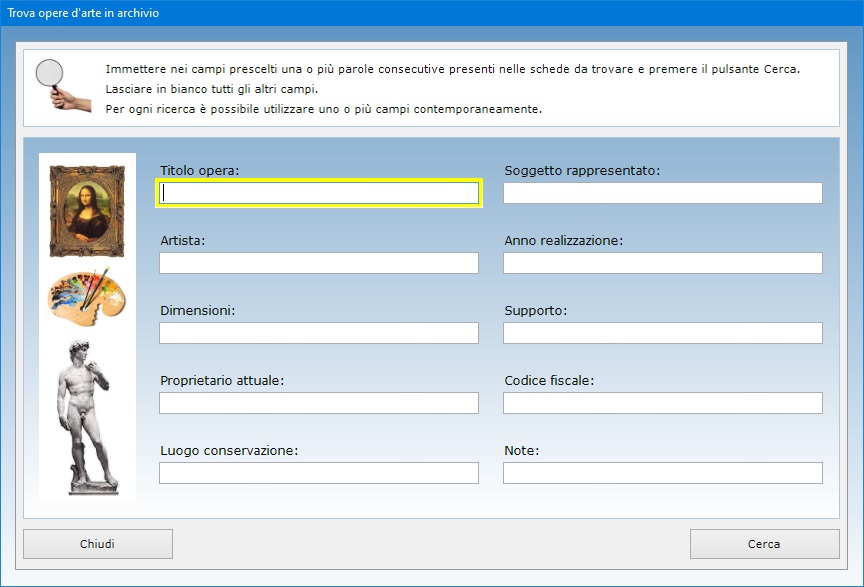Focus the Titolo opera input field
The width and height of the screenshot is (864, 587).
pos(319,193)
